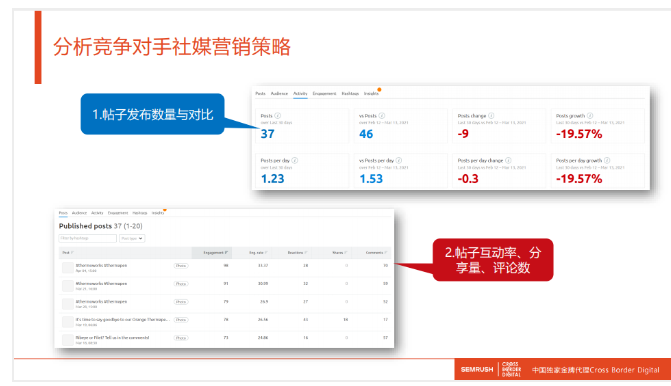Screen dimensions: 671x386
Task: Click the Photo badge on the post with engagement 98
Action: (x=181, y=266)
